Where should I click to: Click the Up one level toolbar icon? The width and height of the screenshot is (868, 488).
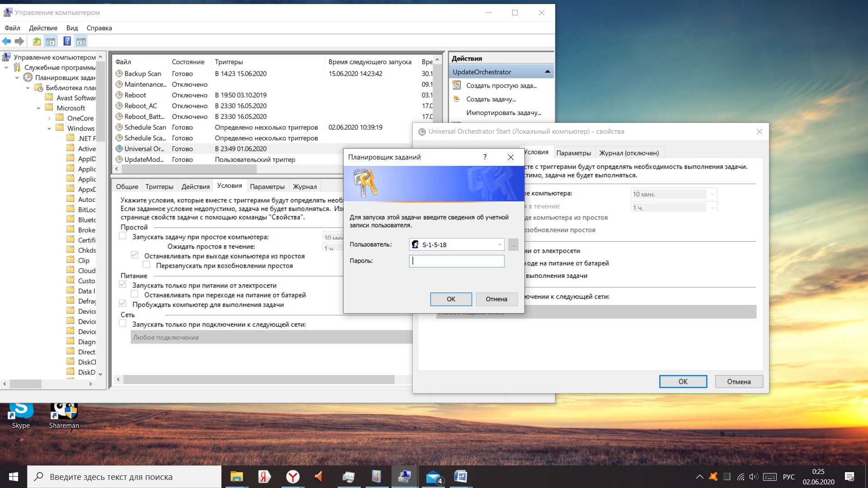tap(37, 42)
